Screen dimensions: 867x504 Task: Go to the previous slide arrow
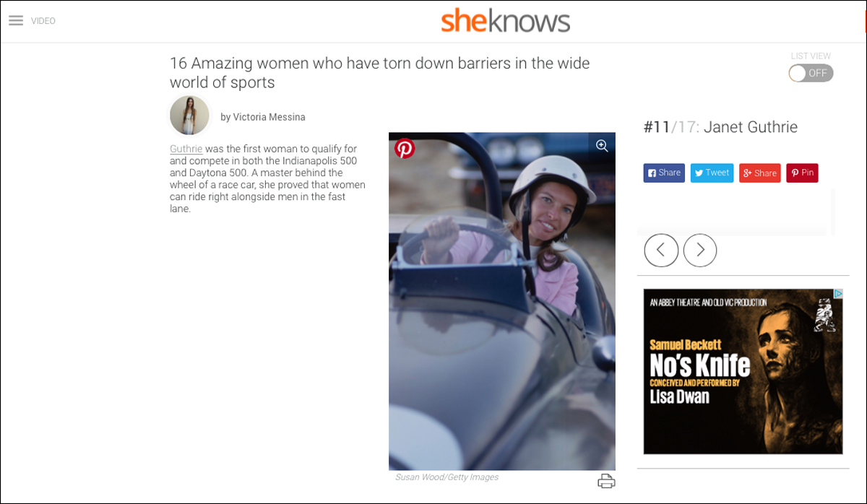tap(661, 251)
